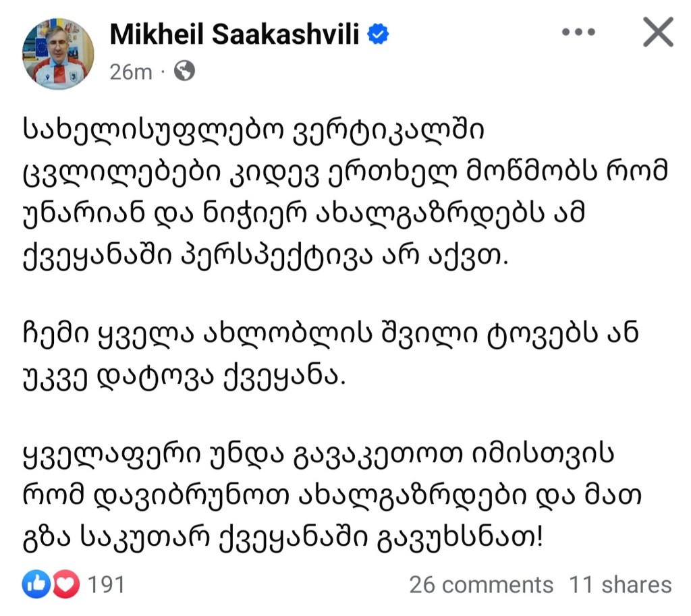Click the red heart Love reaction icon
This screenshot has width=691, height=616.
[65, 584]
